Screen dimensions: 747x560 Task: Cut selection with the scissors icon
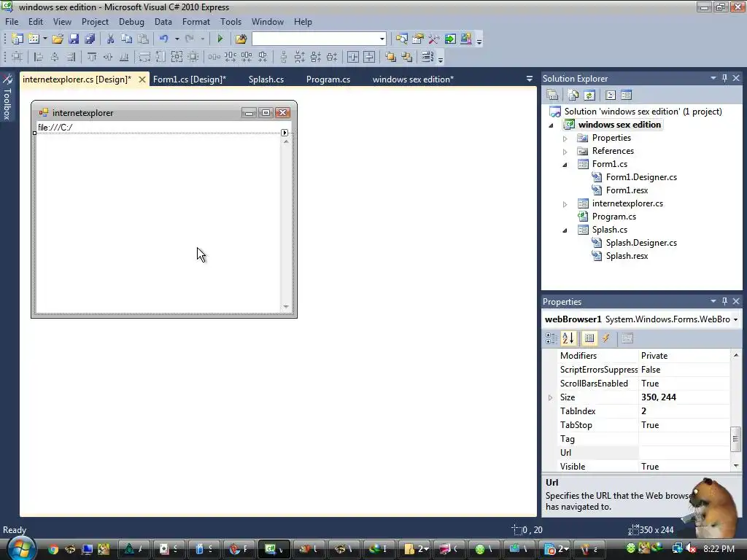tap(111, 39)
